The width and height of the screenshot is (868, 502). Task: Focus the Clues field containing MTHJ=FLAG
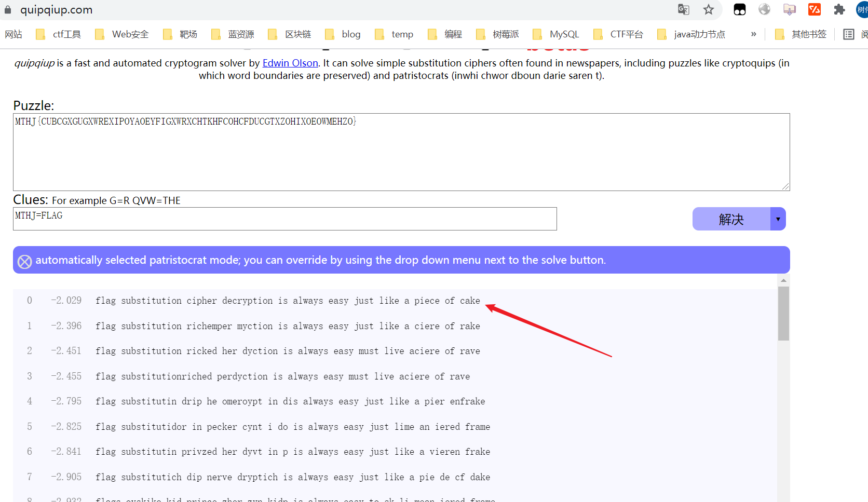click(284, 219)
